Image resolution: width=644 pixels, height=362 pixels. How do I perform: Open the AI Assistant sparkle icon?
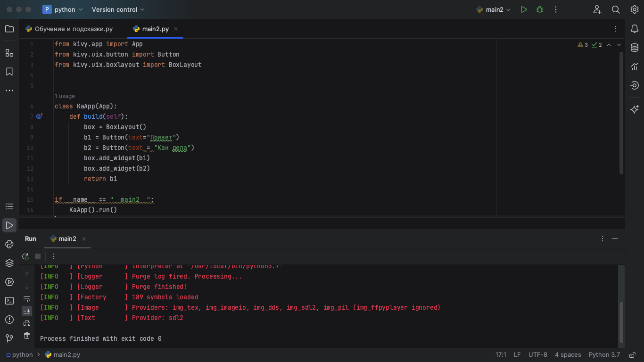635,109
